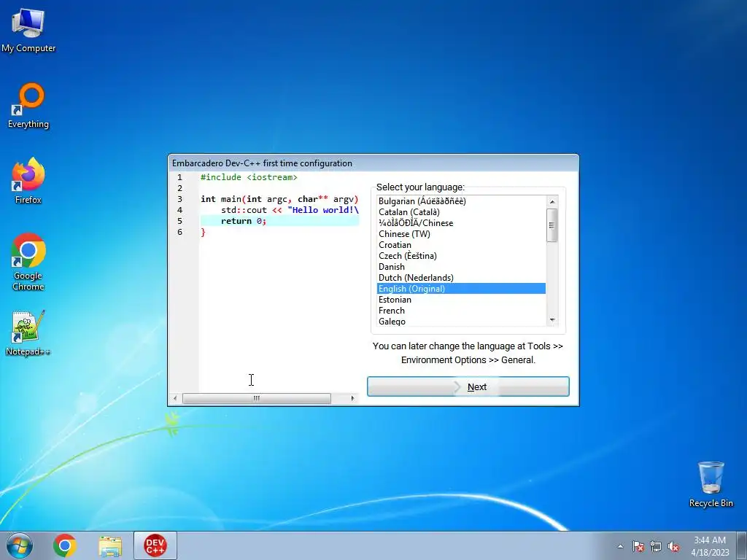
Task: Select Croatian language
Action: pos(461,245)
